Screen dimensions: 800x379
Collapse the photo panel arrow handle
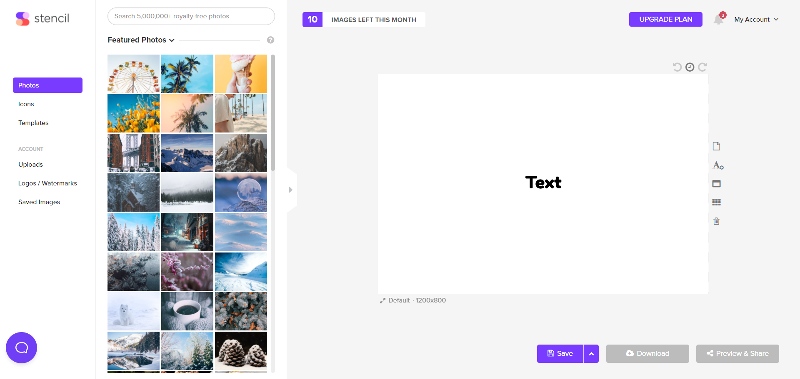click(x=291, y=190)
